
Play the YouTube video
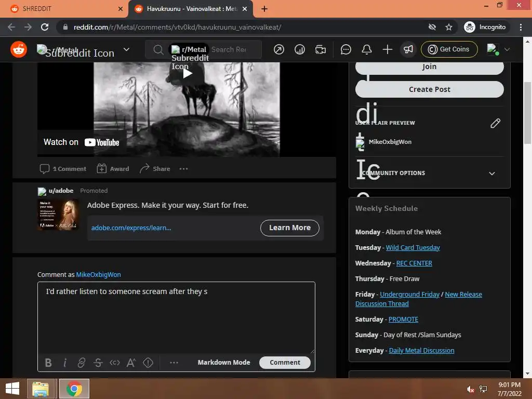tap(187, 73)
